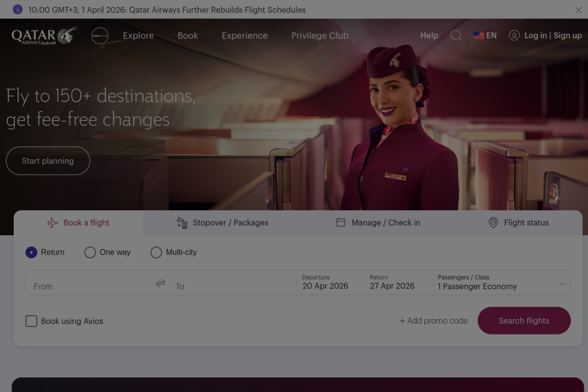Open the Flight status tab
The image size is (588, 392).
tap(519, 223)
